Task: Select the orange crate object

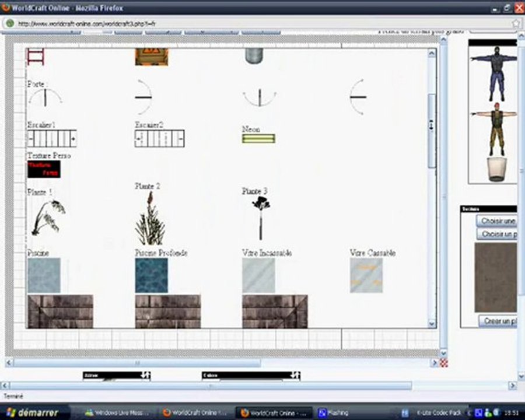Action: [x=151, y=57]
